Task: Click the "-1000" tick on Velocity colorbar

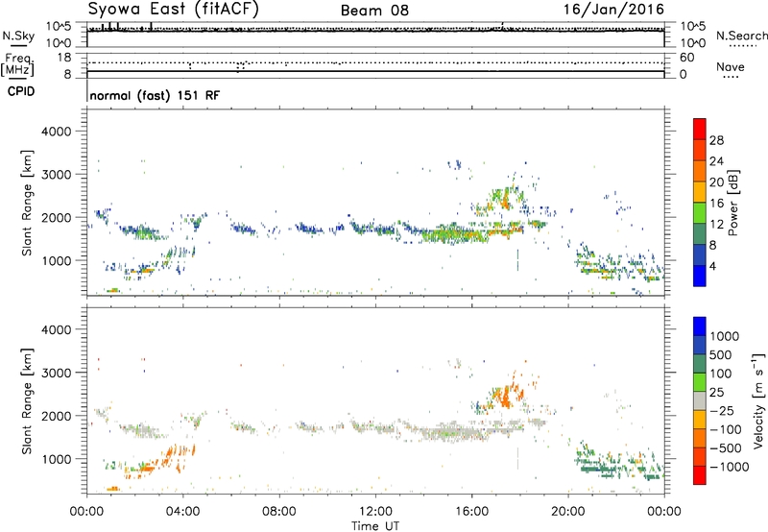Action: 729,467
